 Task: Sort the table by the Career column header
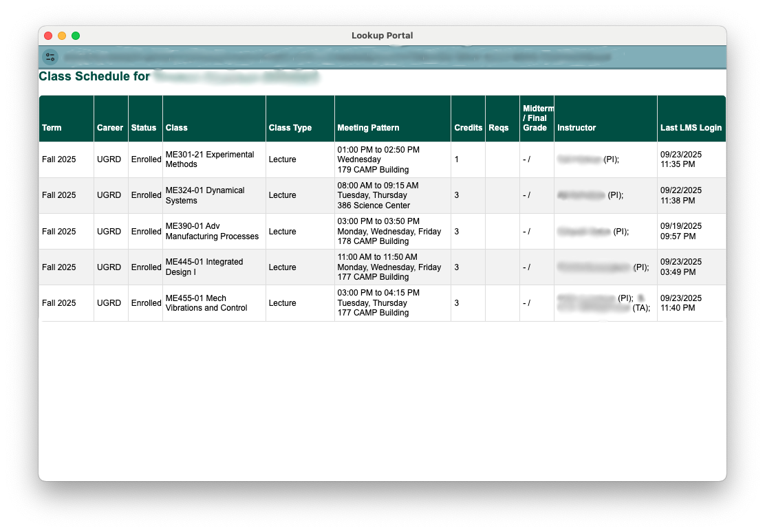110,127
